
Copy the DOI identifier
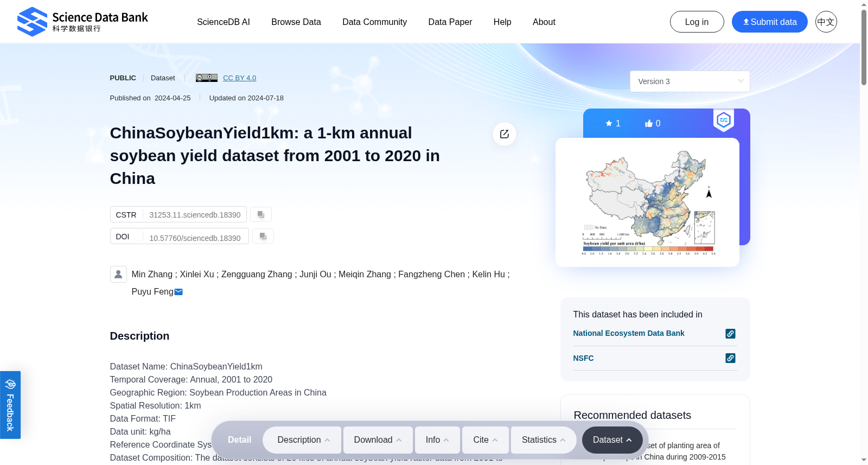(x=263, y=236)
